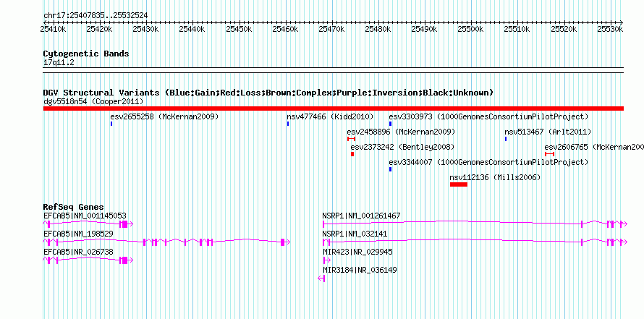Click the red nsv112136 loss bar
This screenshot has width=644, height=319.
459,184
